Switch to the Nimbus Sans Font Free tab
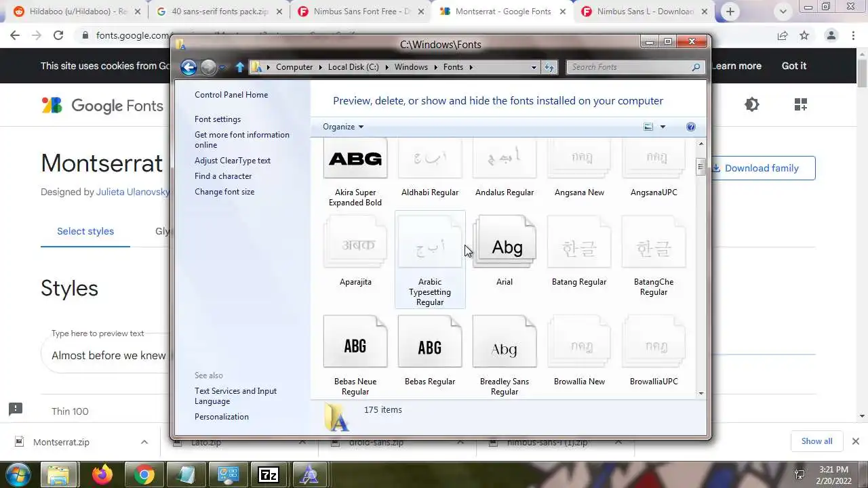 coord(360,12)
